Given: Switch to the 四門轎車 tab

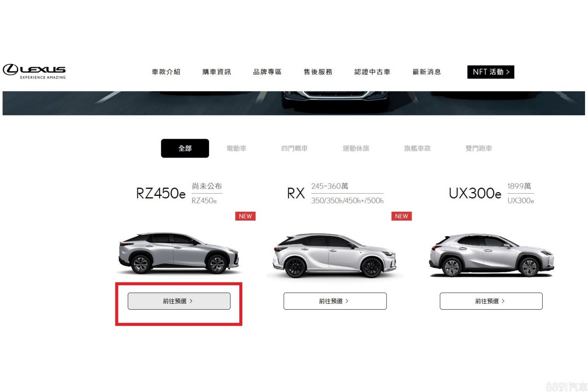Looking at the screenshot, I should coord(294,148).
